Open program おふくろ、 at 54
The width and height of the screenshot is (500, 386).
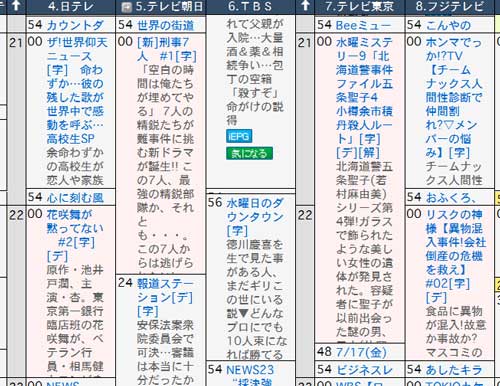(x=451, y=198)
